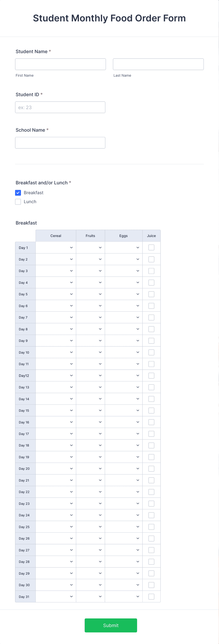Open the Fruits dropdown for Day 31
This screenshot has height=644, width=219.
pyautogui.click(x=90, y=597)
